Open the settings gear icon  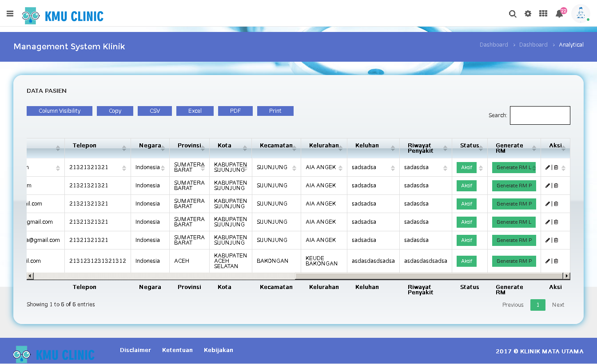(x=528, y=14)
